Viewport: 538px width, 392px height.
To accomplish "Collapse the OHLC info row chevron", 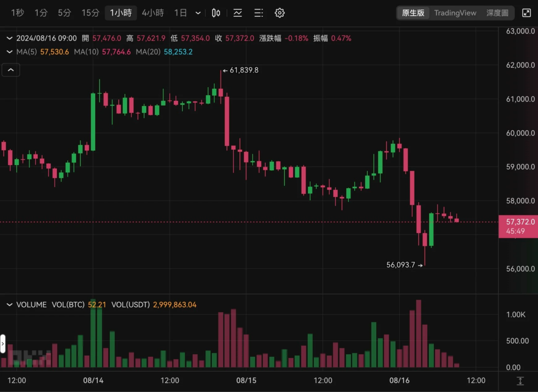I will [9, 38].
